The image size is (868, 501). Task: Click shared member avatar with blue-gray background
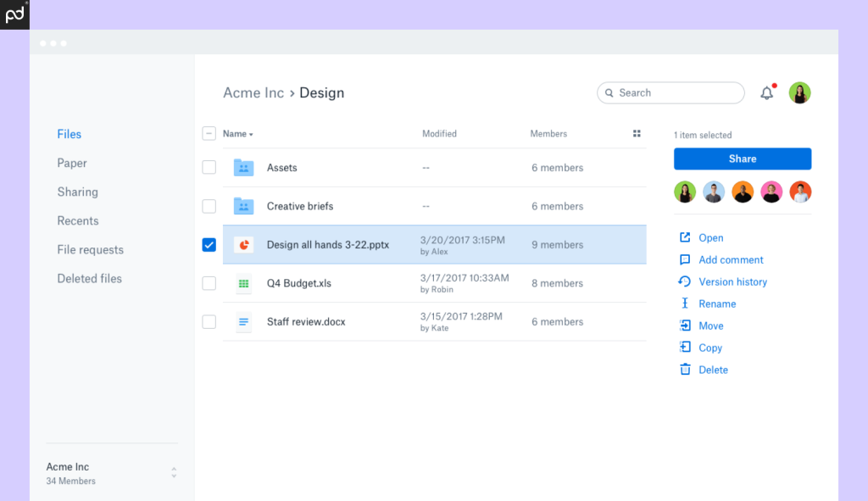(714, 192)
